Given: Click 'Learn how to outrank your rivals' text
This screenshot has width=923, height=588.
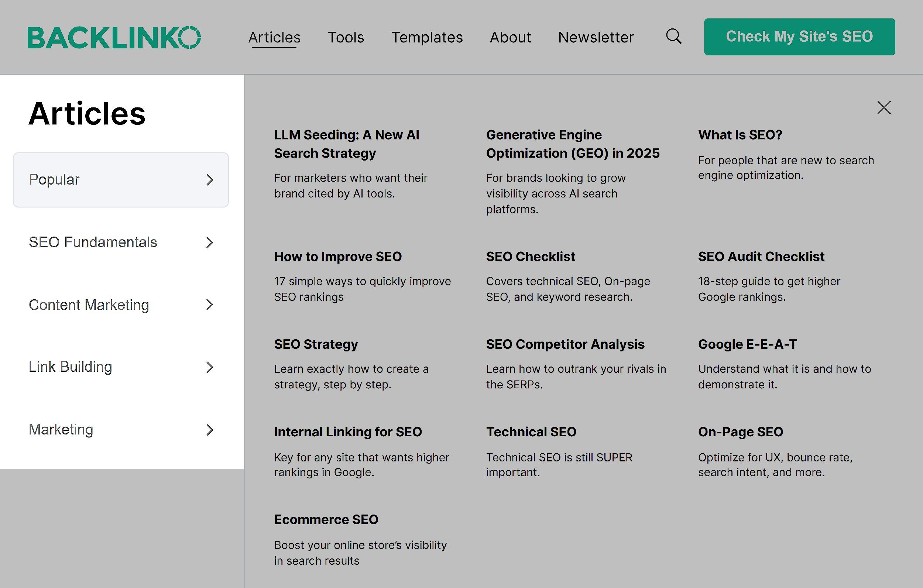Looking at the screenshot, I should coord(576,376).
